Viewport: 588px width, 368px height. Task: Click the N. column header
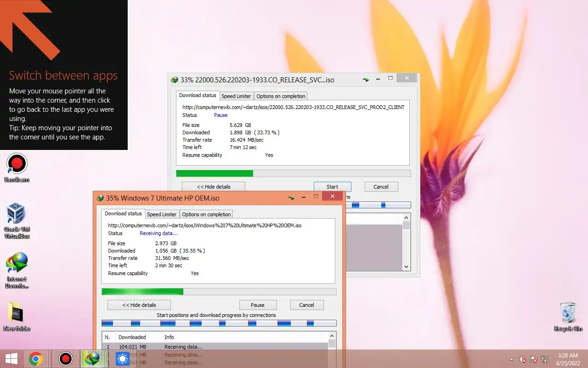pyautogui.click(x=108, y=337)
